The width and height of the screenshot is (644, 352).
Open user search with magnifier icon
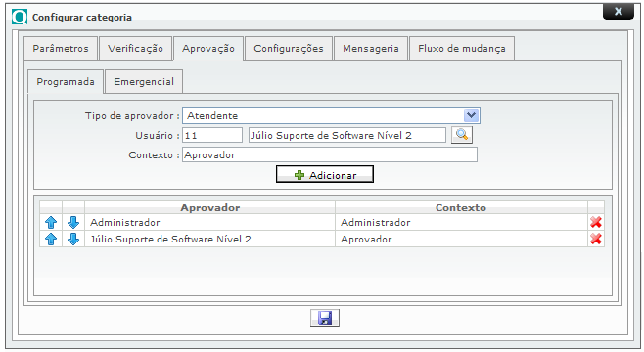pos(462,135)
